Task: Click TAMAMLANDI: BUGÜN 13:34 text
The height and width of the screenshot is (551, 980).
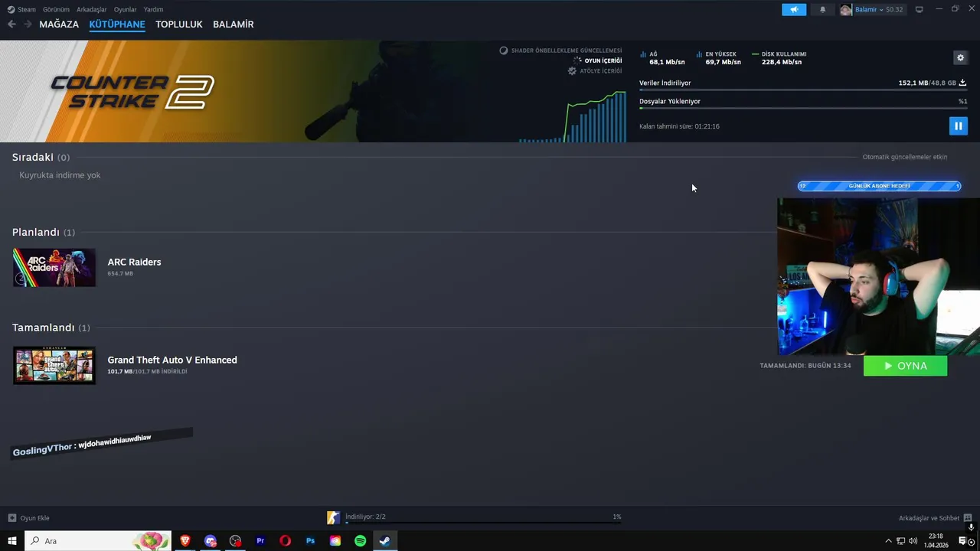Action: tap(805, 366)
